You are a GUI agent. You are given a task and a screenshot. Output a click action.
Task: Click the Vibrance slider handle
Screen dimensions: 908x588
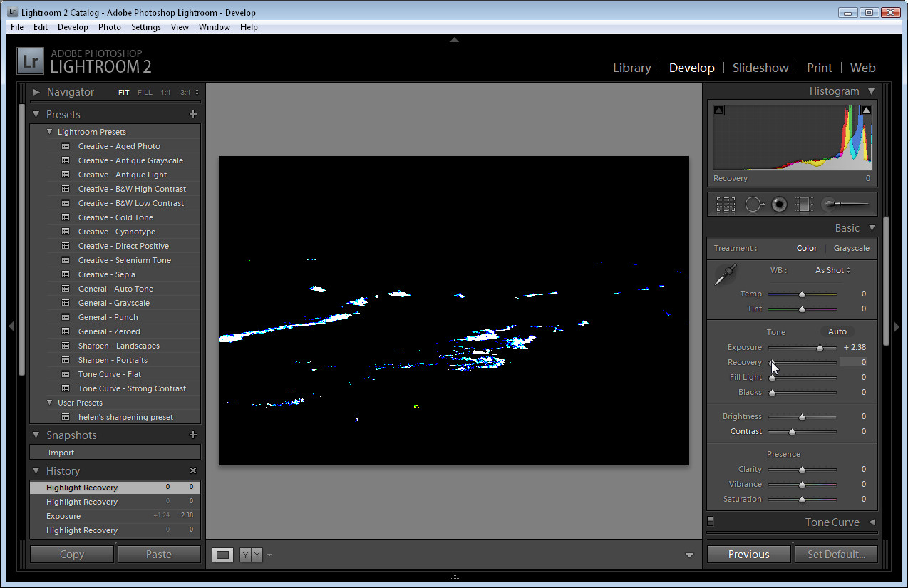(802, 485)
